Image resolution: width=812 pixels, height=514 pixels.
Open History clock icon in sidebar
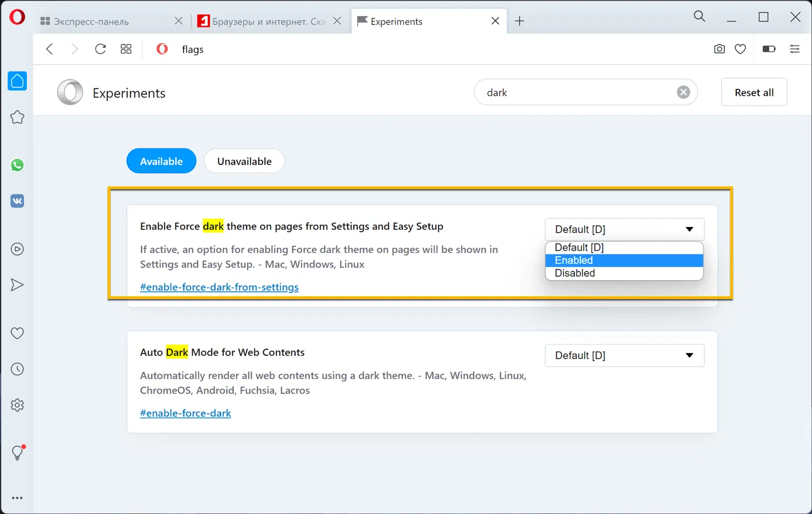[x=17, y=369]
